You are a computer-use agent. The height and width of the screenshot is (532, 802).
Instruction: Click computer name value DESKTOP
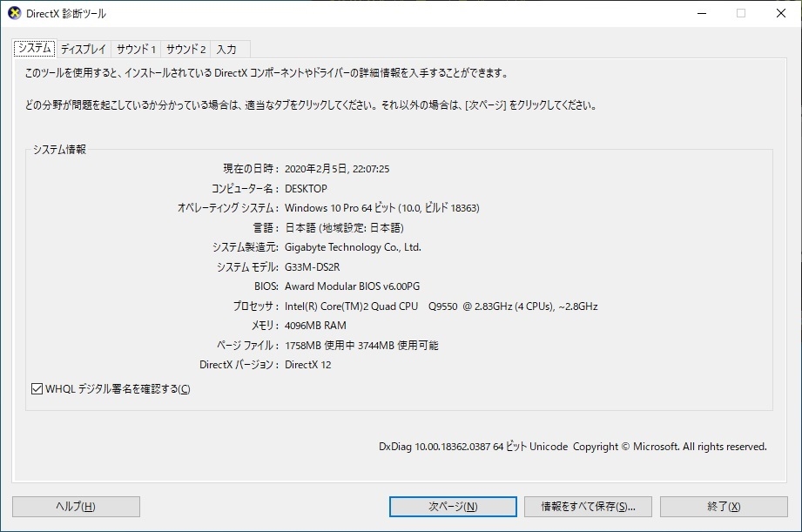click(306, 189)
